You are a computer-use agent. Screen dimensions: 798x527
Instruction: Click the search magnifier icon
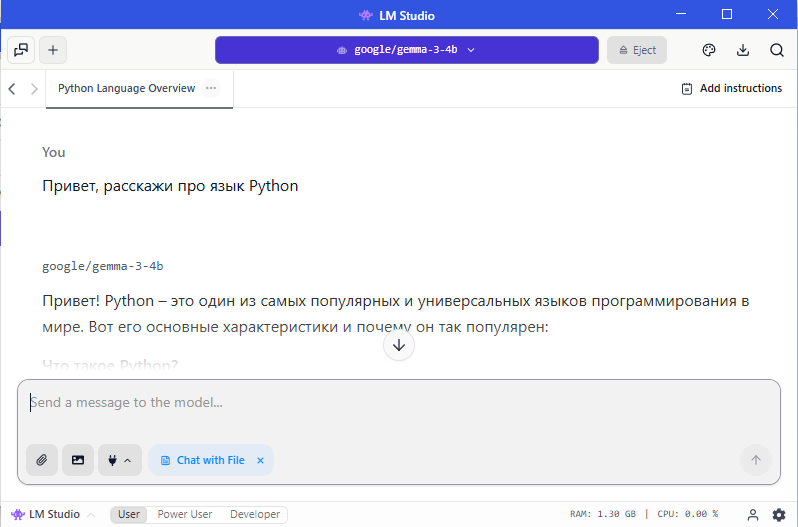pyautogui.click(x=777, y=50)
